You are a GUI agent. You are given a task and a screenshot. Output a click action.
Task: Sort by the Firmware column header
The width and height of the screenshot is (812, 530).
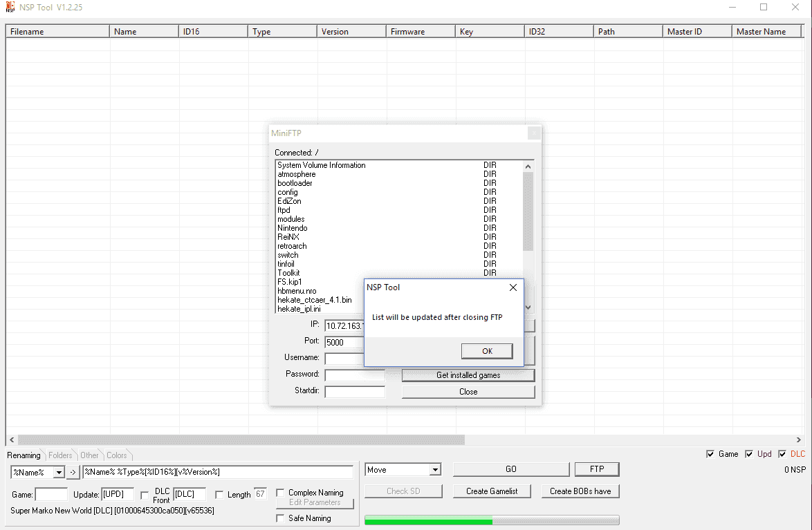tap(421, 32)
